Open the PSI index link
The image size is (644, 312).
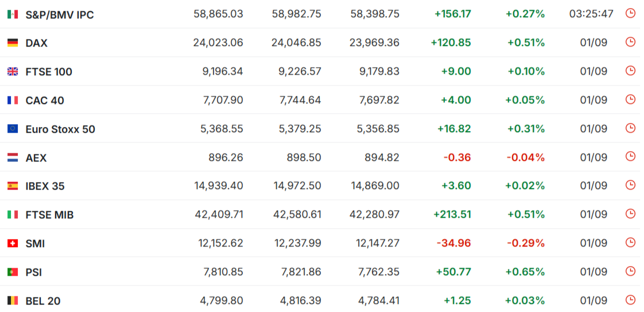[x=34, y=272]
